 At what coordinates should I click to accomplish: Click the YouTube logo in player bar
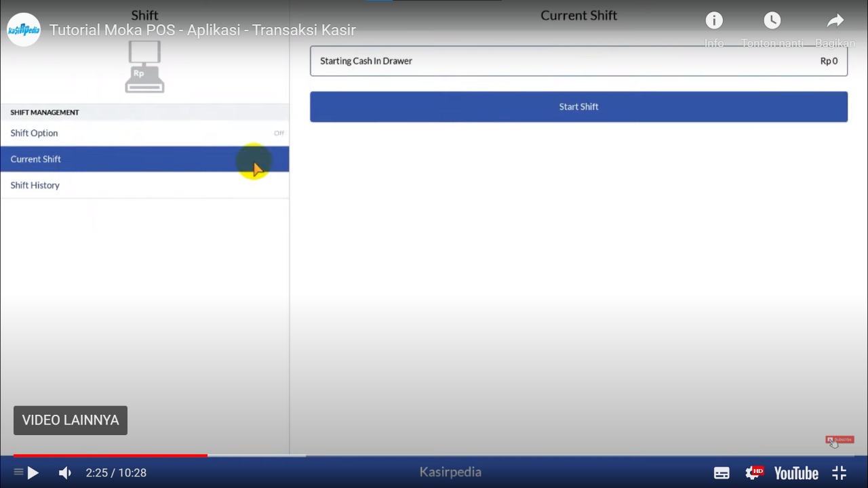796,473
